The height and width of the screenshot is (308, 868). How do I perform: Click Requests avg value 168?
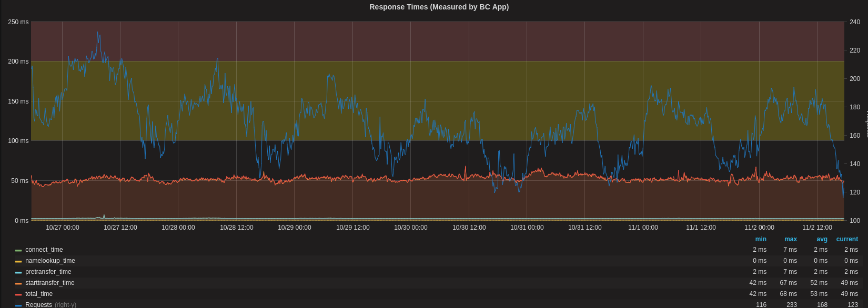coord(822,305)
